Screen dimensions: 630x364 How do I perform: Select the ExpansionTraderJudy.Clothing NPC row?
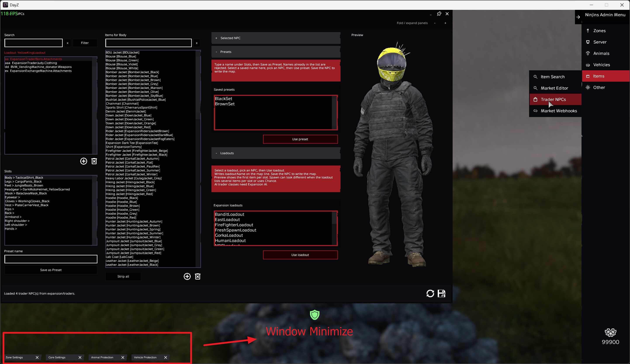48,63
